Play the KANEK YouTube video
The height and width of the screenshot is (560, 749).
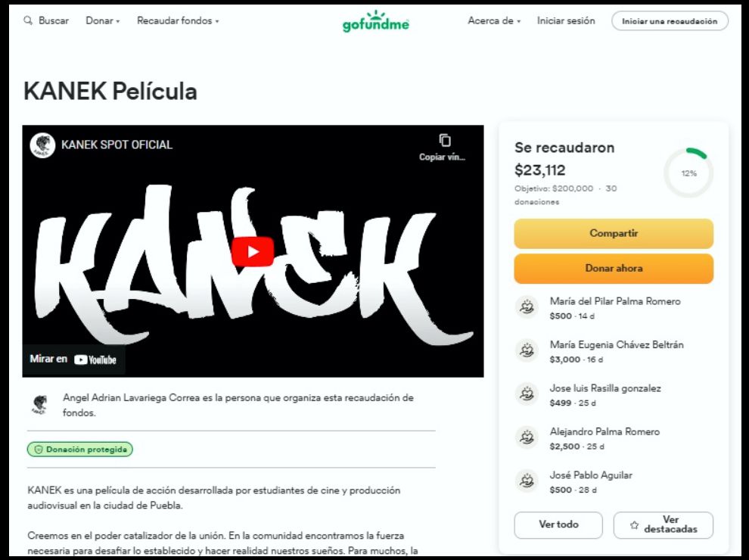point(253,252)
